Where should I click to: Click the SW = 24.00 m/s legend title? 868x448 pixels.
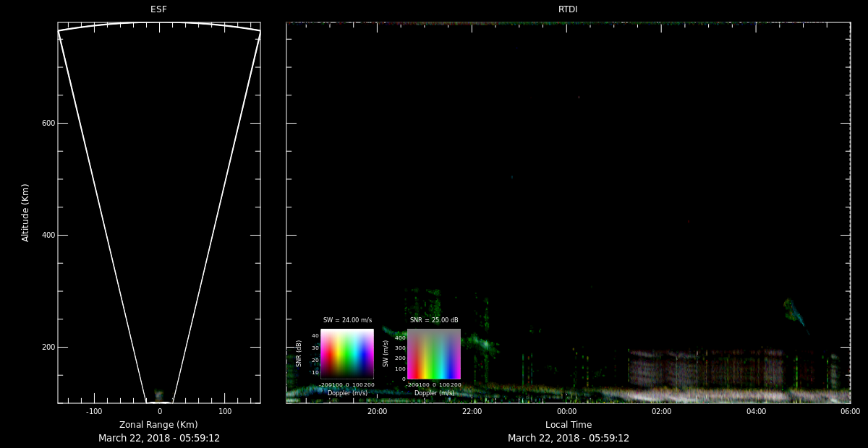pyautogui.click(x=347, y=320)
